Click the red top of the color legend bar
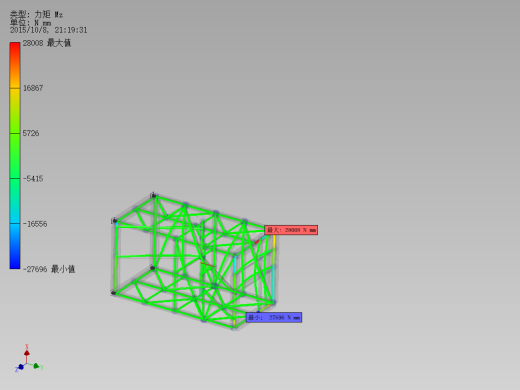 click(x=15, y=50)
